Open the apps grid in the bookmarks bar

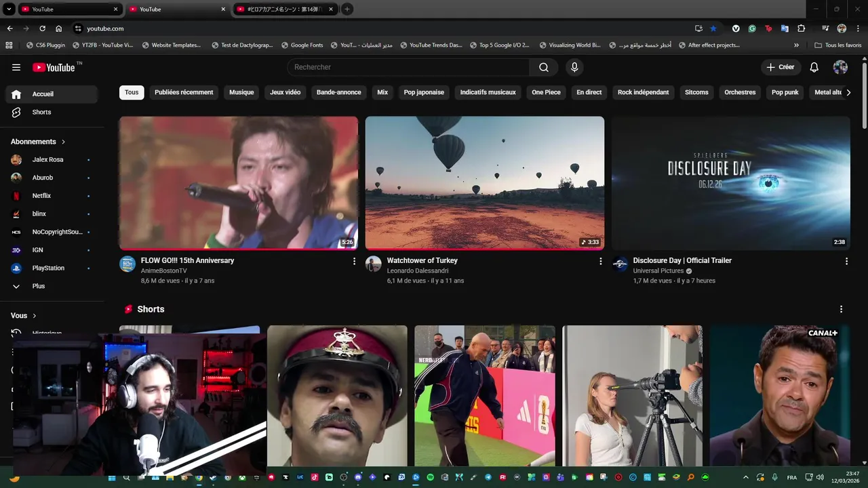[9, 45]
